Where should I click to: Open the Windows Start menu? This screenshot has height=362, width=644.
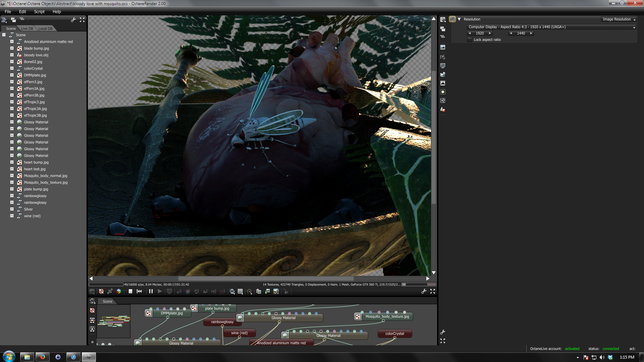(x=9, y=356)
